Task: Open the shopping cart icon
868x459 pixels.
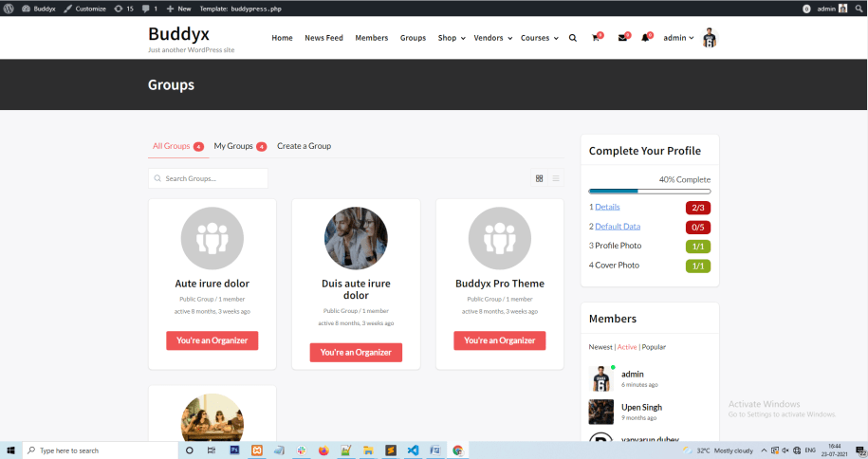Action: point(596,38)
